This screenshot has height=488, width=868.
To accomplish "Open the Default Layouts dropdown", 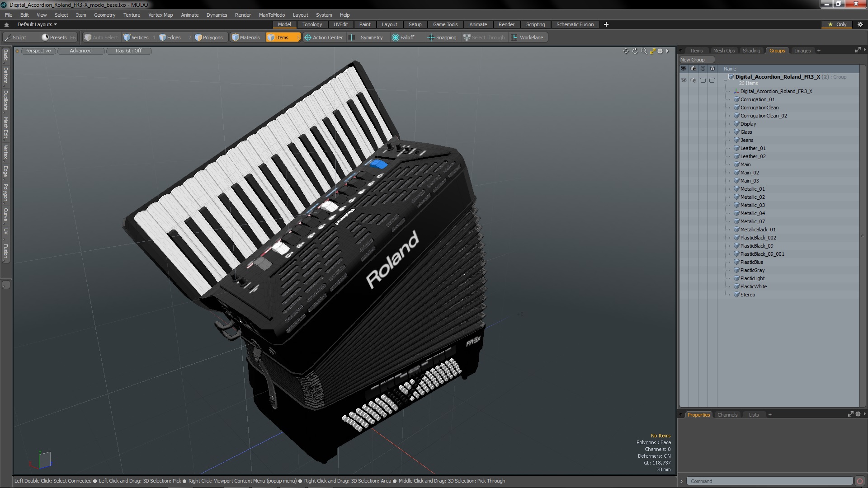I will tap(37, 24).
